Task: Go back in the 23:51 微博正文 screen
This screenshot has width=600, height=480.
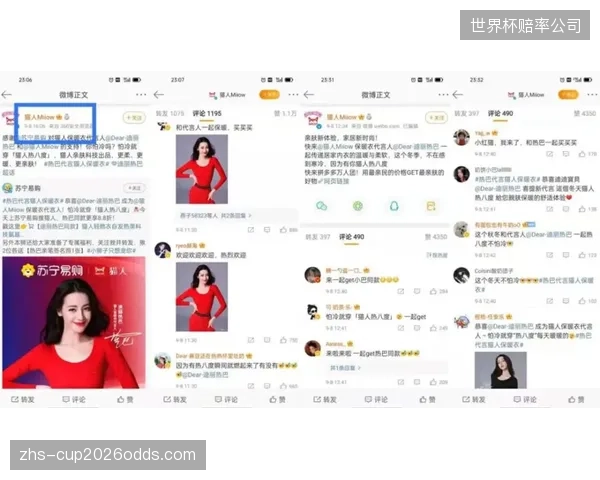Action: [x=309, y=95]
